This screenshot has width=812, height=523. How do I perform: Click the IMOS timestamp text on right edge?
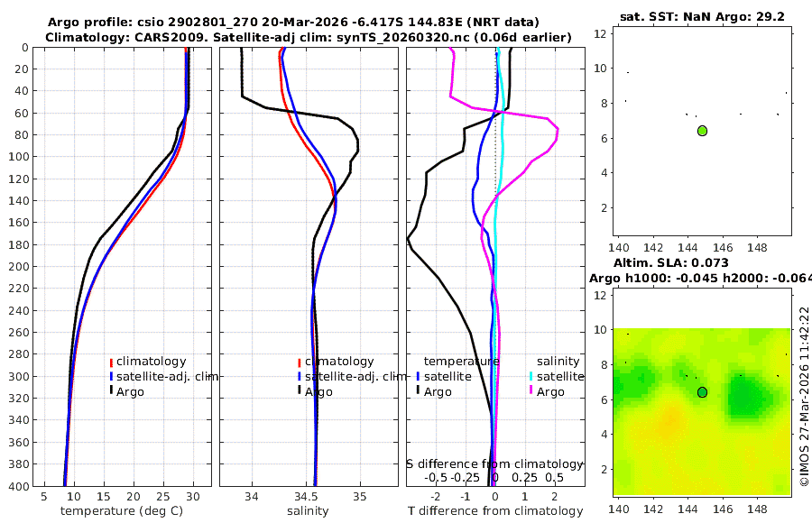[804, 396]
